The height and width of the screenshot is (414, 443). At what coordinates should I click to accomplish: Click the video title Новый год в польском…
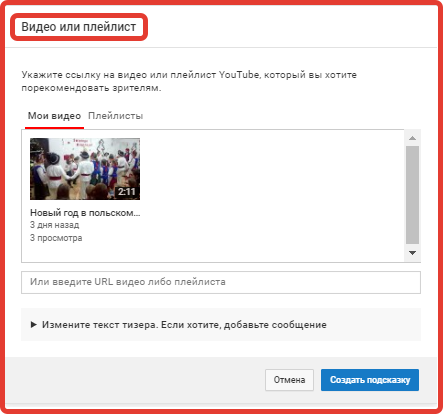(85, 213)
